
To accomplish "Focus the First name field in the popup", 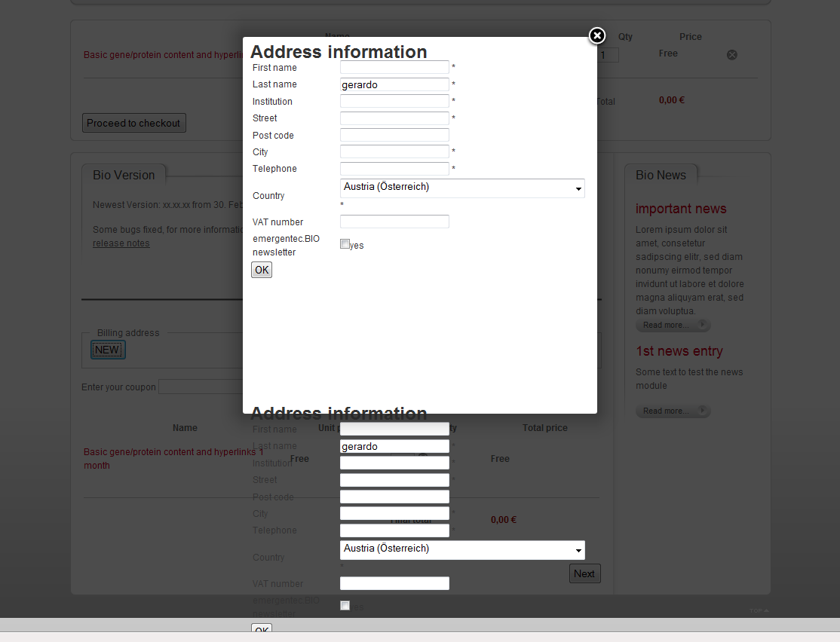I will click(x=394, y=68).
